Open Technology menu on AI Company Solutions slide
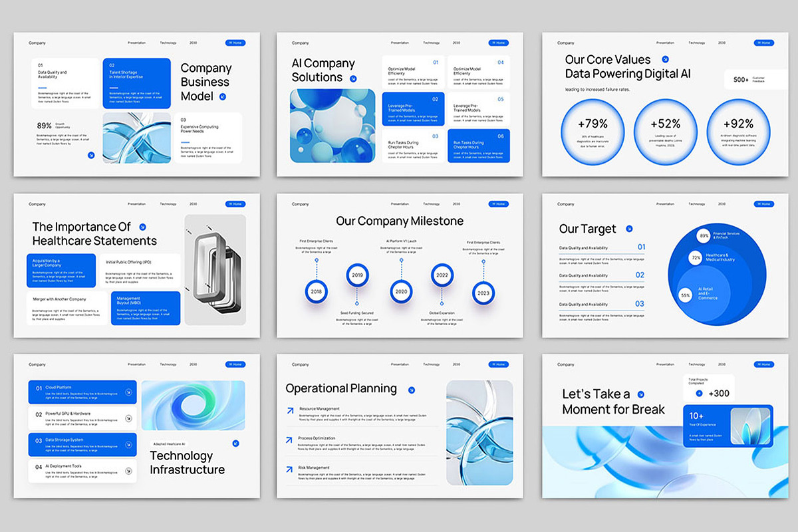 [432, 43]
